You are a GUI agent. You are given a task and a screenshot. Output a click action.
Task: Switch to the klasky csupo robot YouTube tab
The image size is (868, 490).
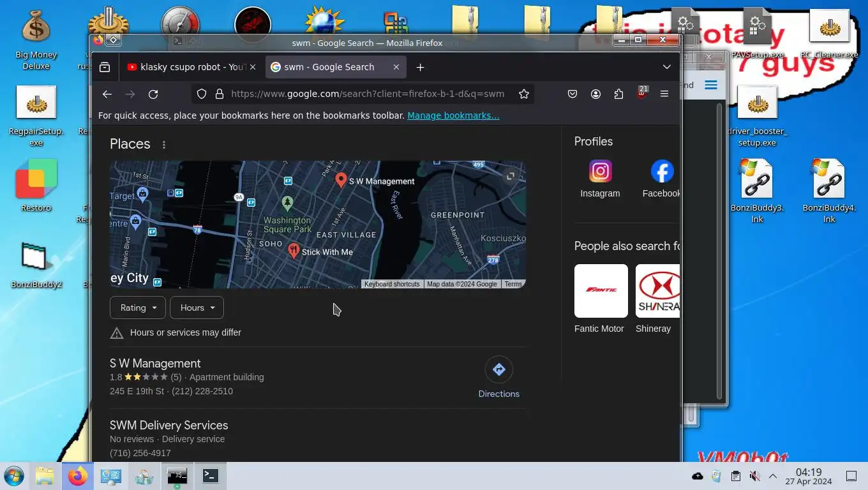[191, 67]
